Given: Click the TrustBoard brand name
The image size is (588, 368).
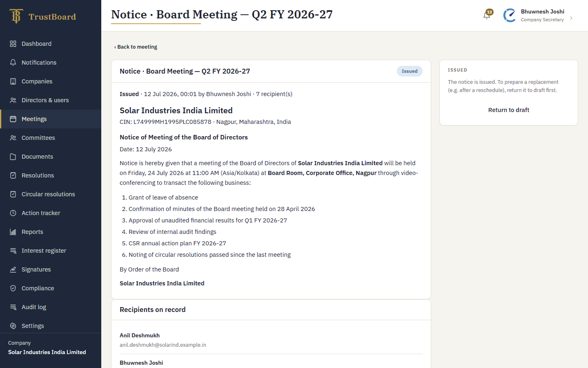Looking at the screenshot, I should (x=52, y=17).
